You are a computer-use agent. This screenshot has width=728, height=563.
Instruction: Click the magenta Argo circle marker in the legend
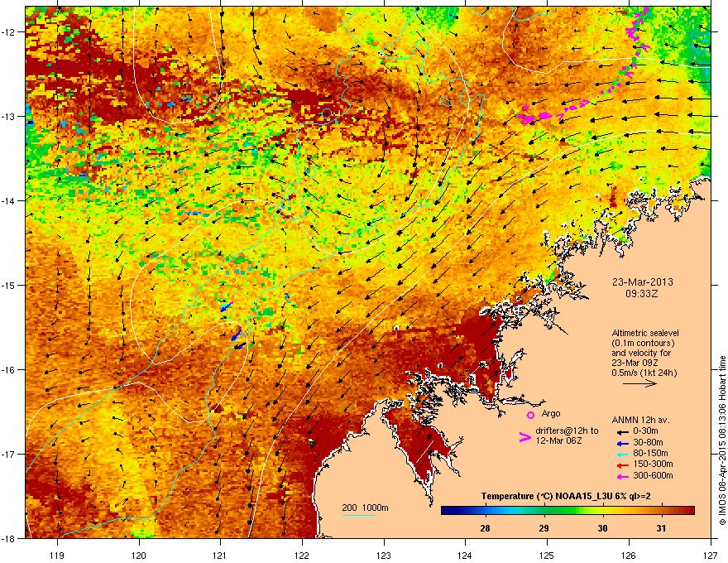(x=530, y=415)
